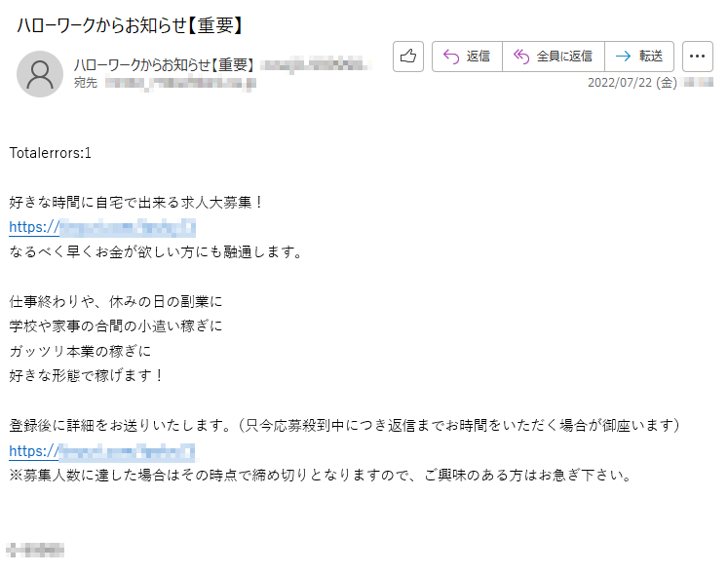The image size is (728, 574).
Task: Click the double-arrow reply-all icon
Action: tap(521, 57)
